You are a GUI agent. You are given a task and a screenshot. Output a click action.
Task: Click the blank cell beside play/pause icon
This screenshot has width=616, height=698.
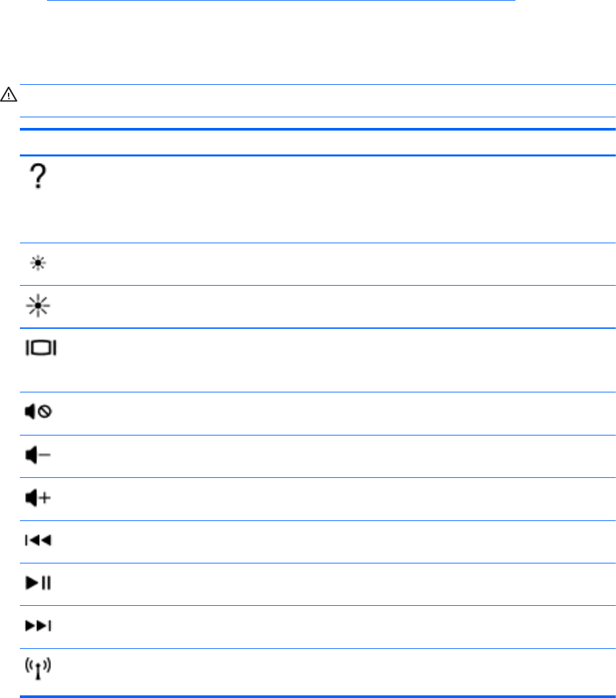click(331, 584)
